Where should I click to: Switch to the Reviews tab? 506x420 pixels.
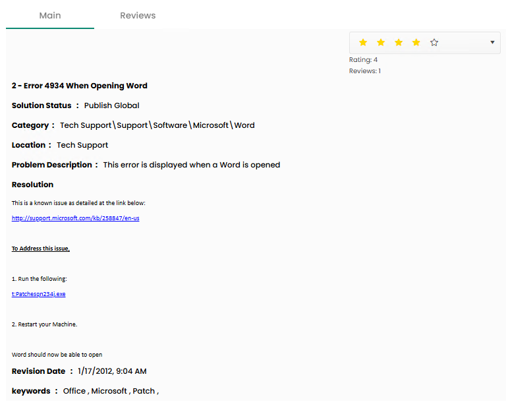click(x=138, y=15)
